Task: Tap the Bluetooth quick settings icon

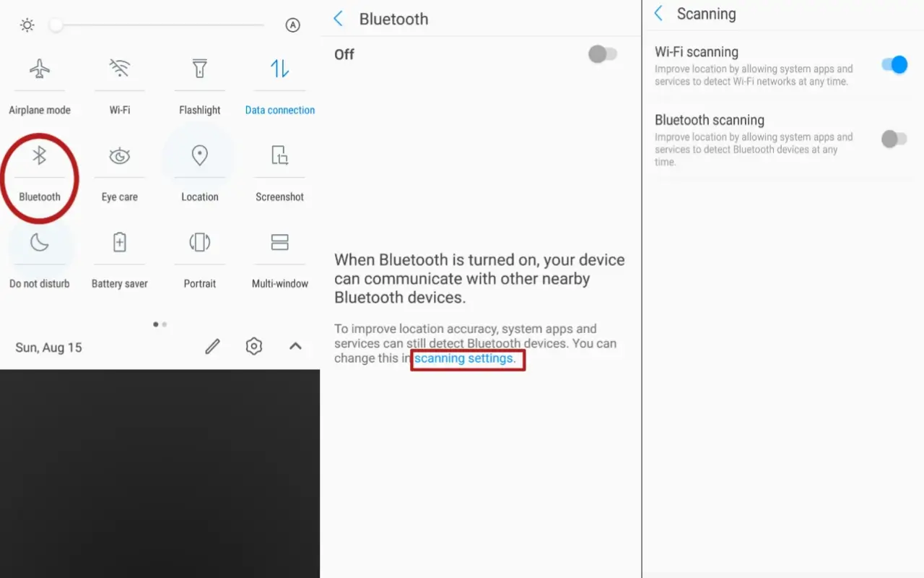Action: [40, 155]
